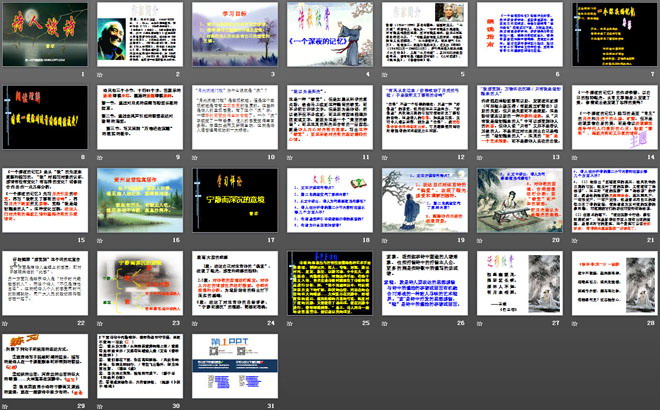Click the animation star icon under slide 12
Screen dimensions: 660x410
385,157
